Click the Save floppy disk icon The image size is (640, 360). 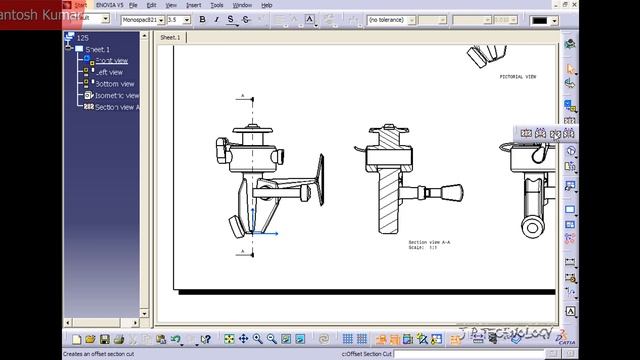pyautogui.click(x=105, y=339)
